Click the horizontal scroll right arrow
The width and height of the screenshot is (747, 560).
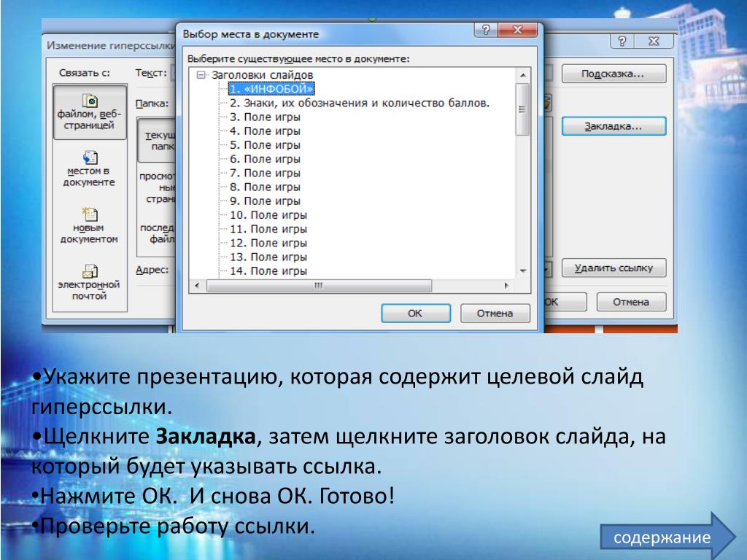(x=506, y=286)
